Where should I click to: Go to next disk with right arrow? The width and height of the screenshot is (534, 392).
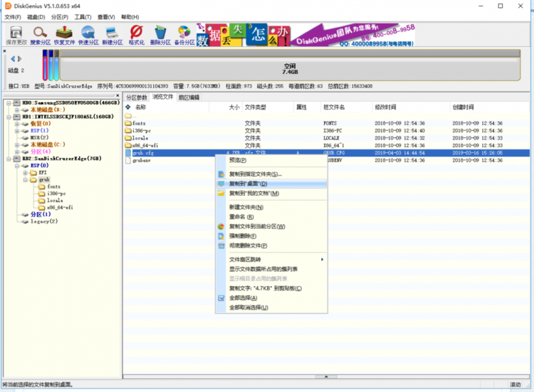click(19, 59)
